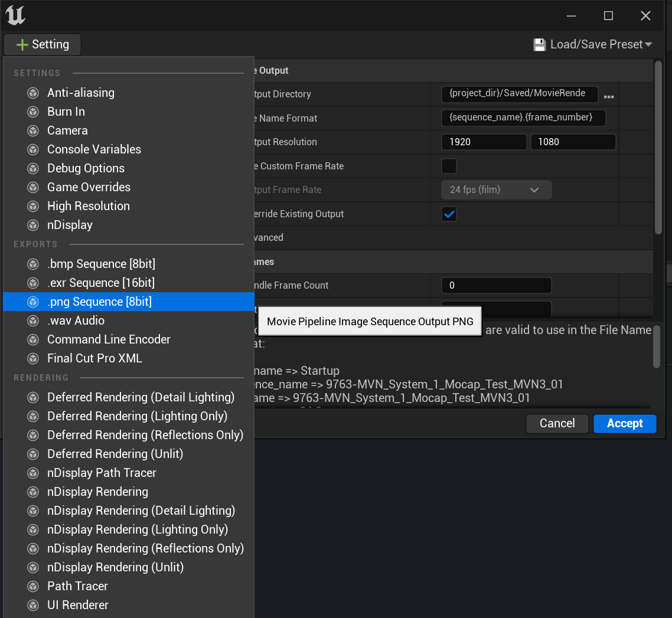Screen dimensions: 672x618
Task: Click the .wav Audio icon
Action: coord(33,321)
